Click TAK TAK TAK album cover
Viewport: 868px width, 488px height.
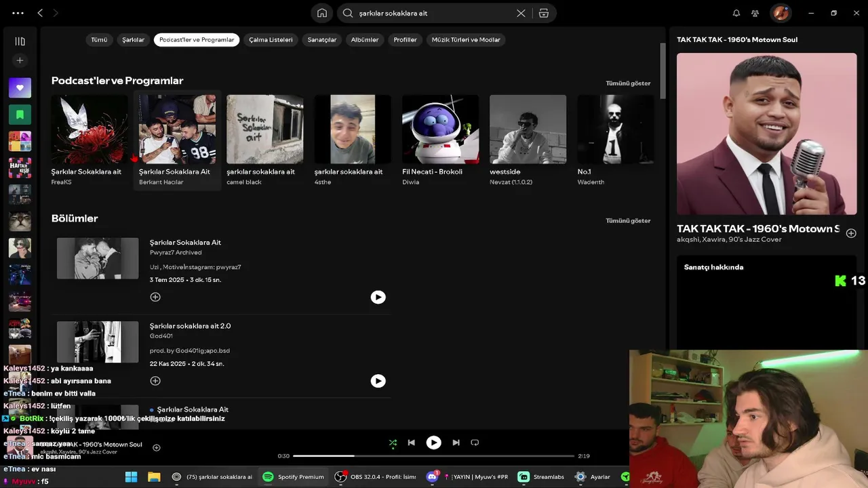pos(766,134)
